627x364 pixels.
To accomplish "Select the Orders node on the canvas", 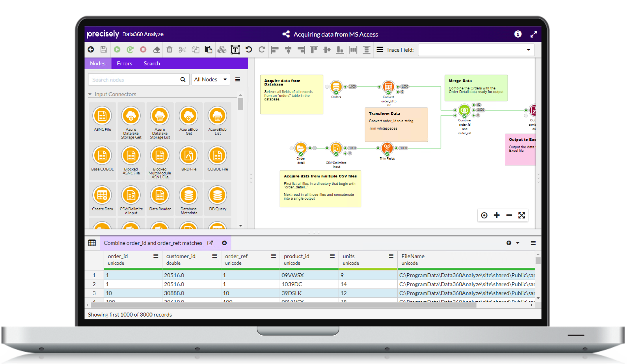I will (x=336, y=87).
